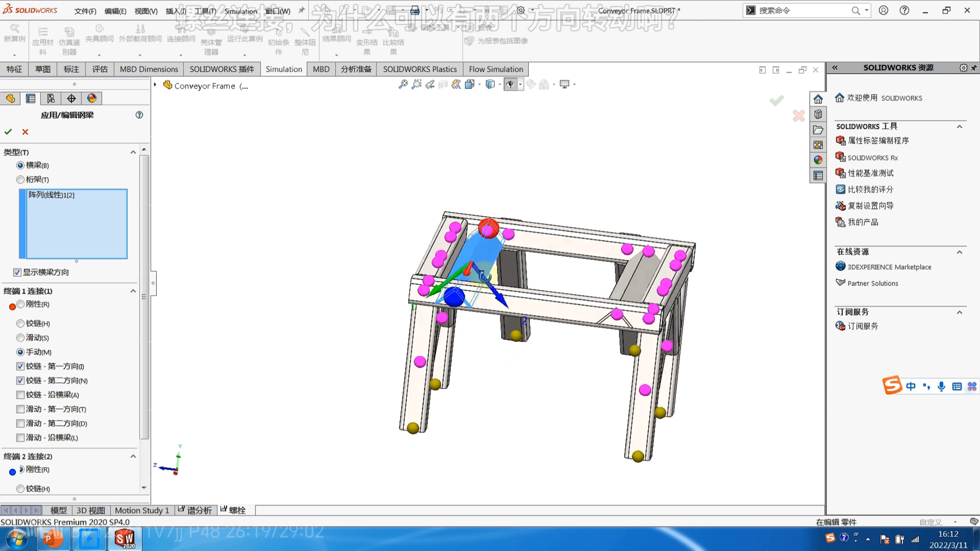Screen dimensions: 980x551
Task: Collapse the 订阅服务 group
Action: point(959,312)
